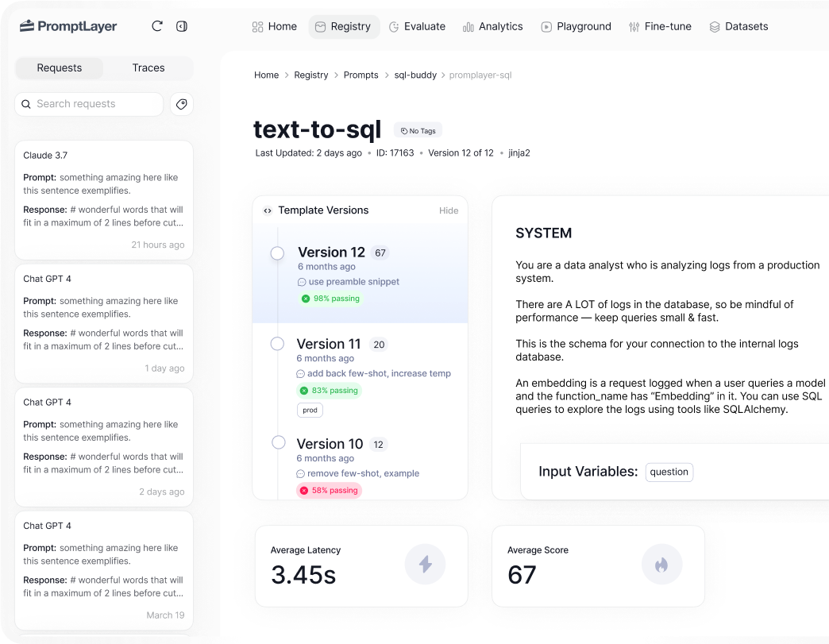This screenshot has width=829, height=644.
Task: Hide the Template Versions panel
Action: pyautogui.click(x=449, y=211)
